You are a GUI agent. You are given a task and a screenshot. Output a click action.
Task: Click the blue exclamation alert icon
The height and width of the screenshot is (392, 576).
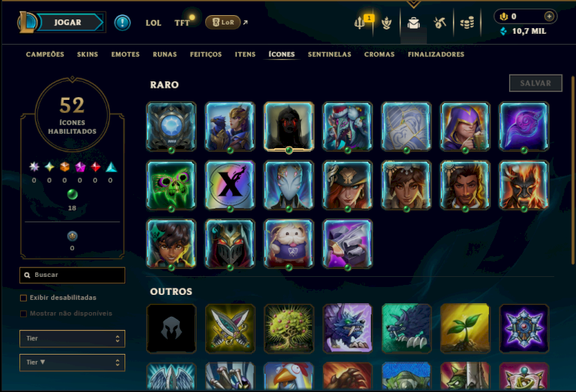coord(122,23)
